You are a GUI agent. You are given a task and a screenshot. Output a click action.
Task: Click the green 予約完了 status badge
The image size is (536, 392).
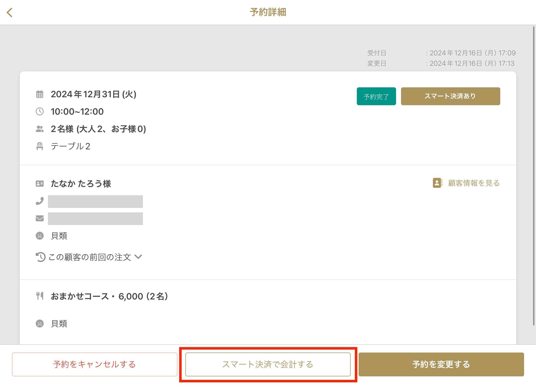376,96
